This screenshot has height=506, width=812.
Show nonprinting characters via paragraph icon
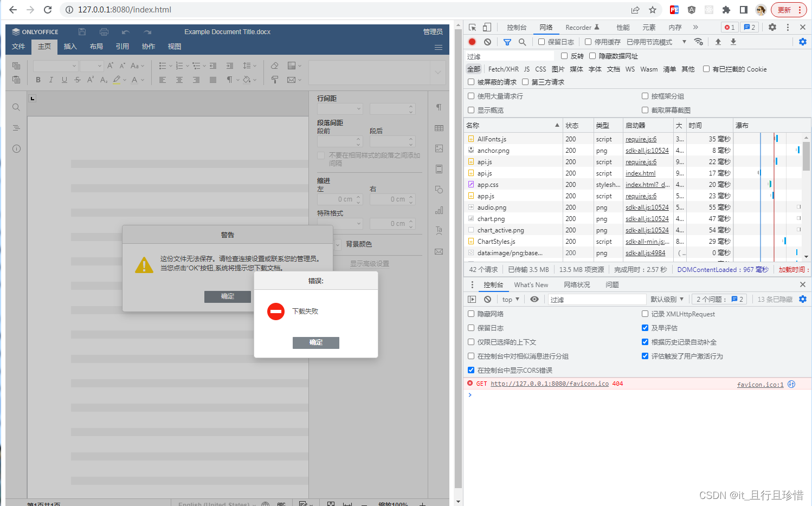(229, 80)
